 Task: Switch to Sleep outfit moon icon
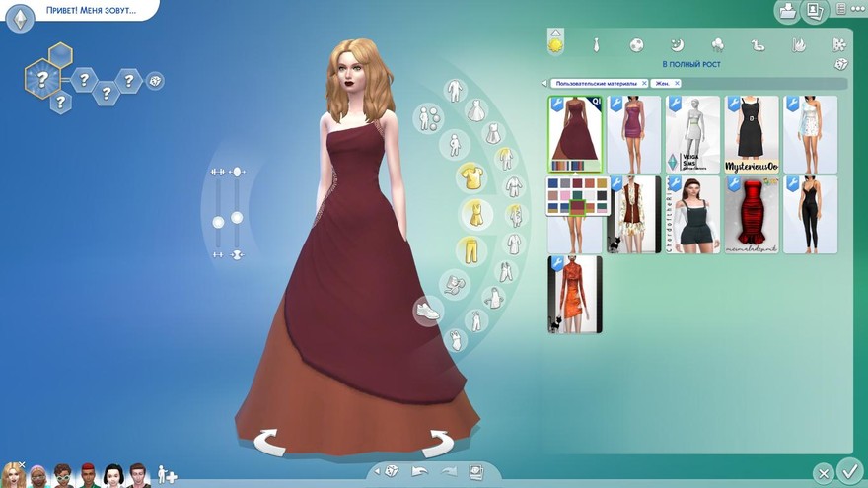coord(677,44)
